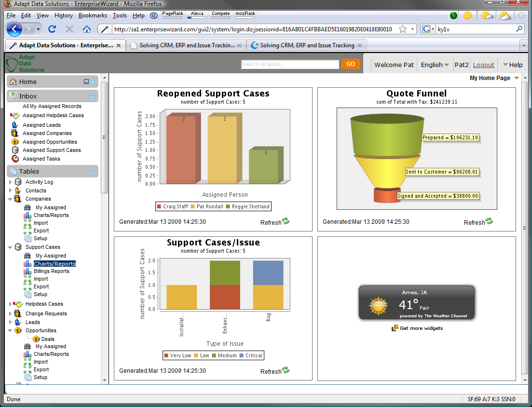Image resolution: width=532 pixels, height=407 pixels.
Task: Click the Search all tables input field
Action: (x=290, y=64)
